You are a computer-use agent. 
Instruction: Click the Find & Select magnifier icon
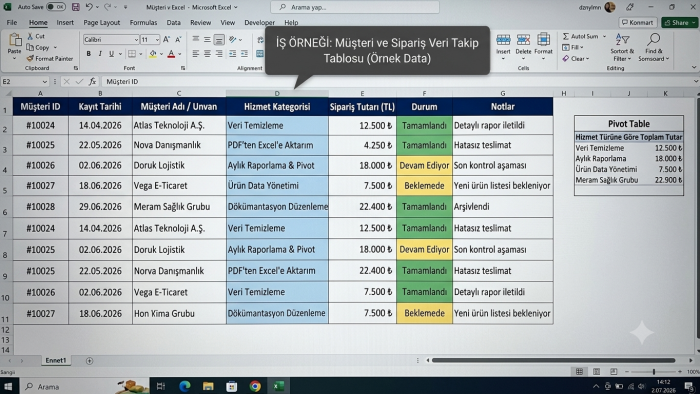(x=654, y=39)
